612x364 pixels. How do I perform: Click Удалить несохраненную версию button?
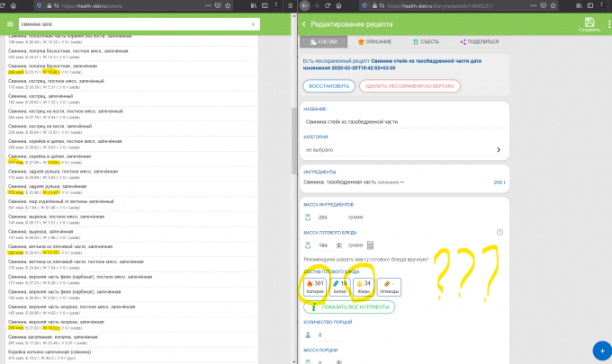pos(409,85)
